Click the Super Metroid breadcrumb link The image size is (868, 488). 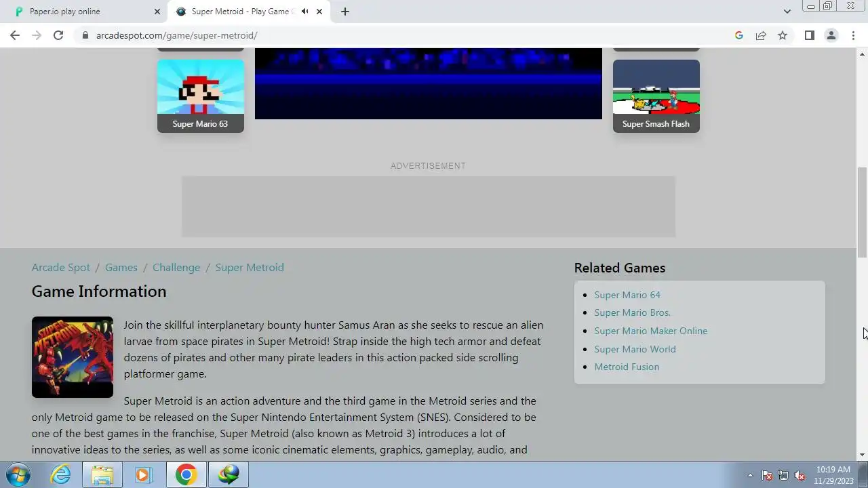click(250, 268)
